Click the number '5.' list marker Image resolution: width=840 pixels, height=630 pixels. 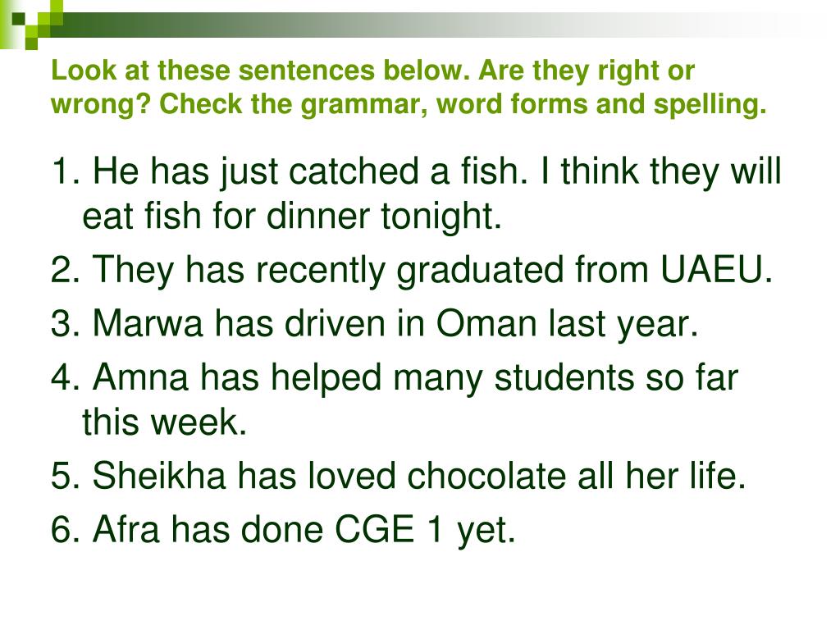point(66,476)
